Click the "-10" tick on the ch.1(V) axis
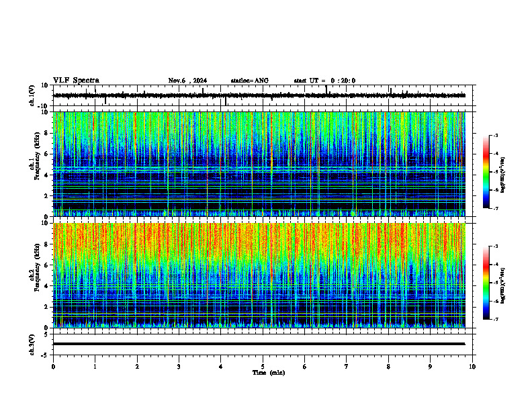Viewport: 532px width, 411px height. 44,107
